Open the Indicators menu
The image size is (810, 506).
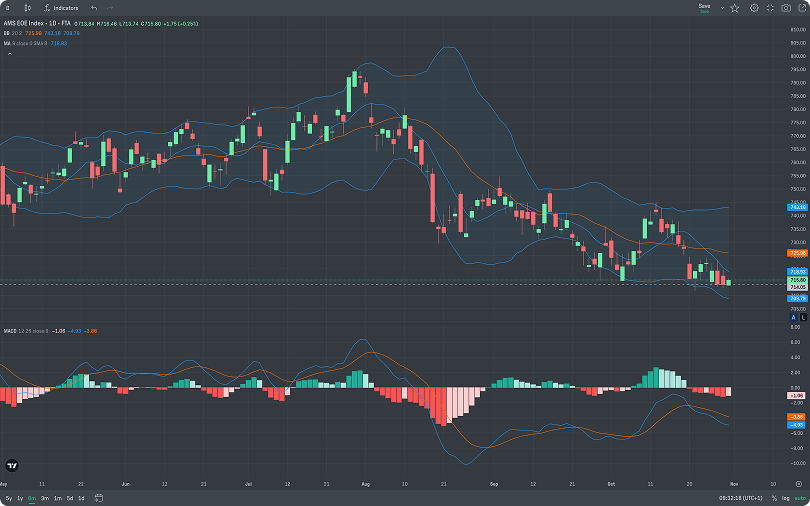click(68, 7)
